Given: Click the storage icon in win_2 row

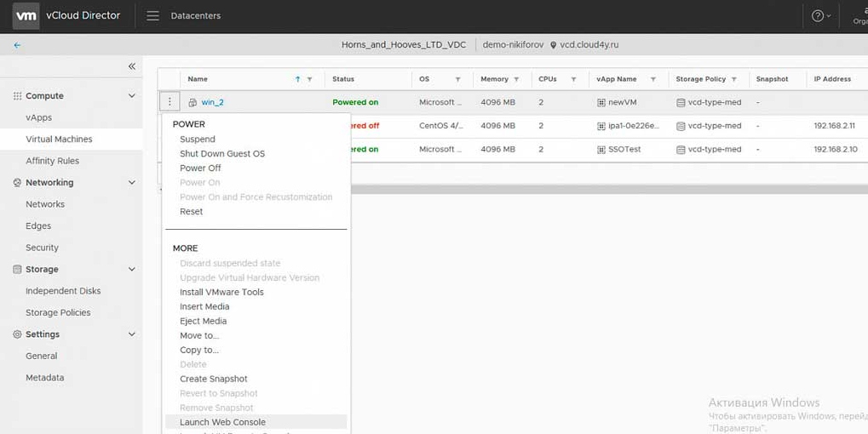Looking at the screenshot, I should pyautogui.click(x=681, y=102).
